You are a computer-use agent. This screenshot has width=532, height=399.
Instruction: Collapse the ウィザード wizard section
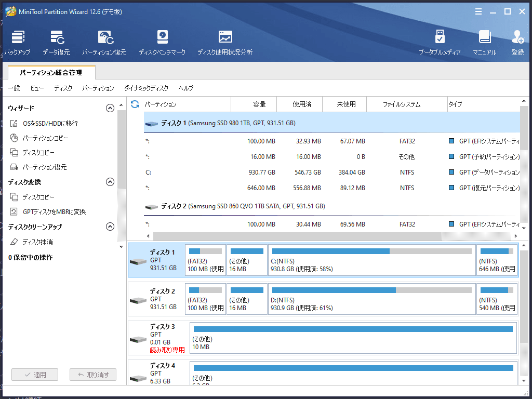(x=110, y=108)
